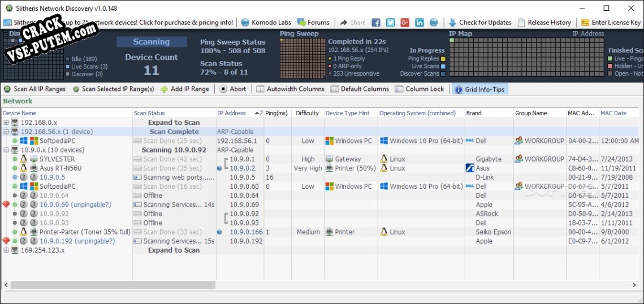
Task: Sort by IP Address column header
Action: (x=240, y=113)
